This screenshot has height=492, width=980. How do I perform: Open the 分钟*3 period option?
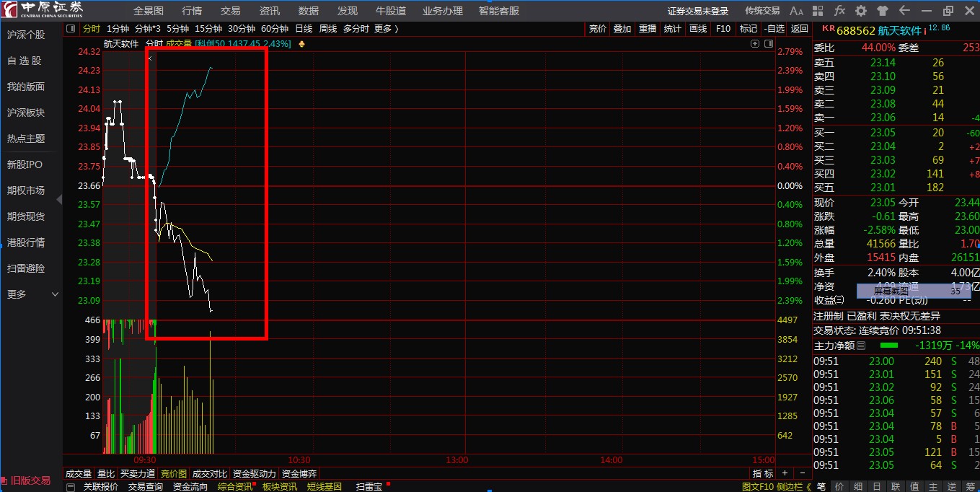[147, 29]
